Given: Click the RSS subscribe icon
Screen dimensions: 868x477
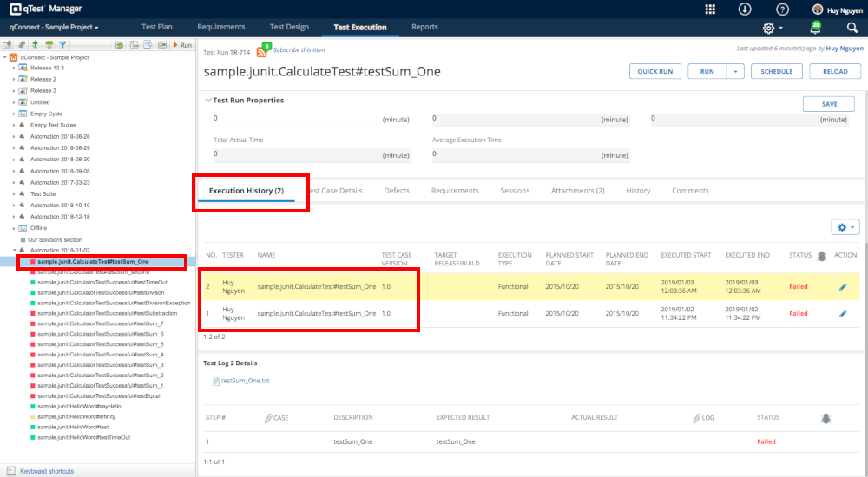Looking at the screenshot, I should pyautogui.click(x=263, y=51).
